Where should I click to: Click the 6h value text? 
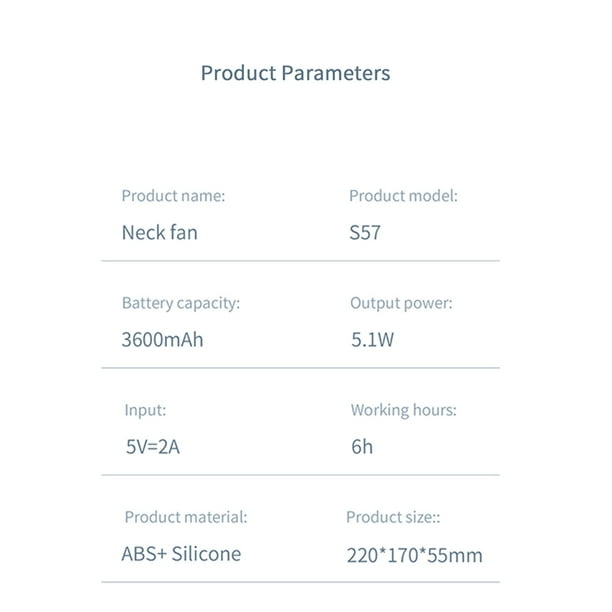coord(362,447)
